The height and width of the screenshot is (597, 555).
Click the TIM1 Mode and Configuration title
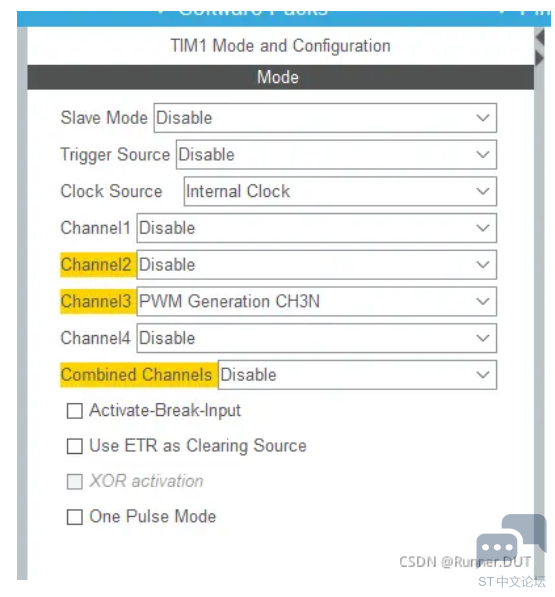coord(281,46)
